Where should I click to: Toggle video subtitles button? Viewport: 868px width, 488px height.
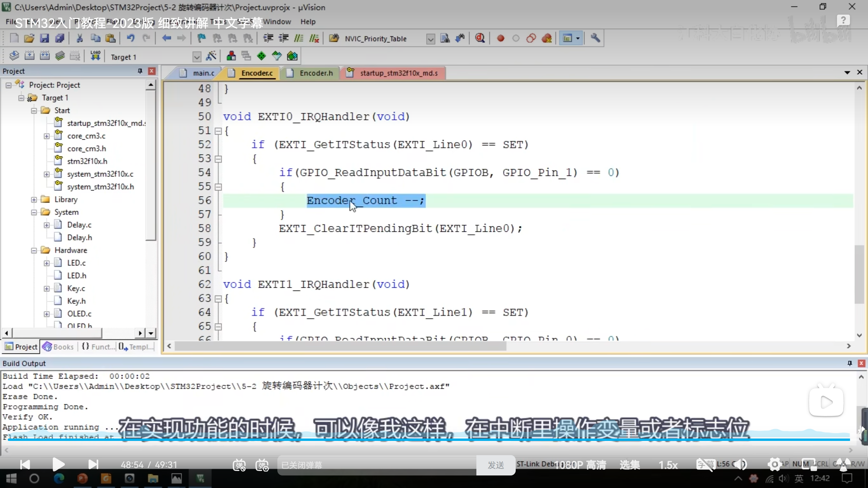705,465
